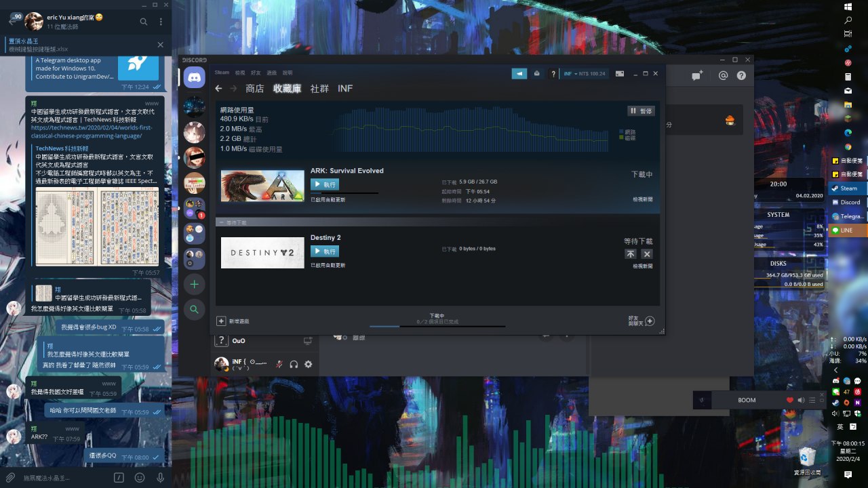Go to Discord home button

point(195,77)
